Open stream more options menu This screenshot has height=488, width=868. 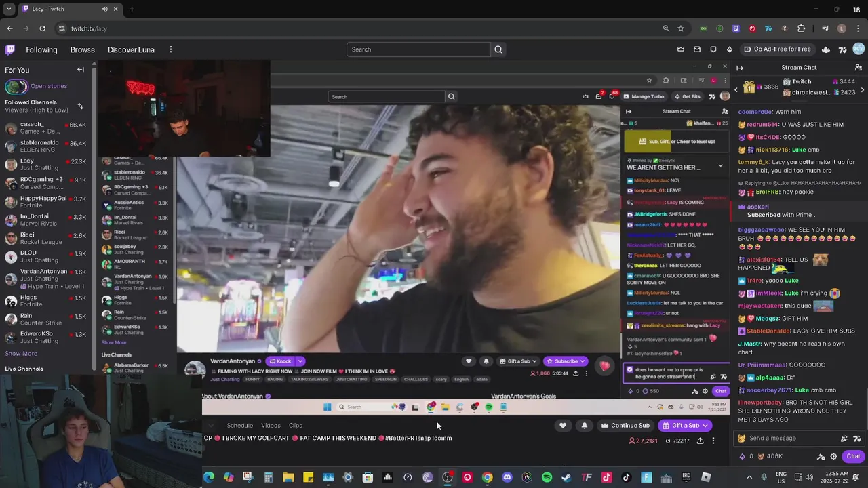click(x=713, y=441)
